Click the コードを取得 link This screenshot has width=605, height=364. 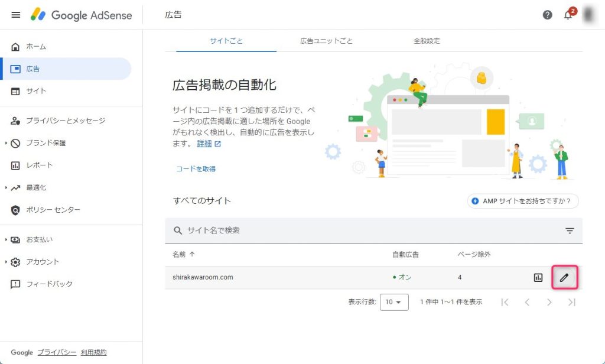196,168
